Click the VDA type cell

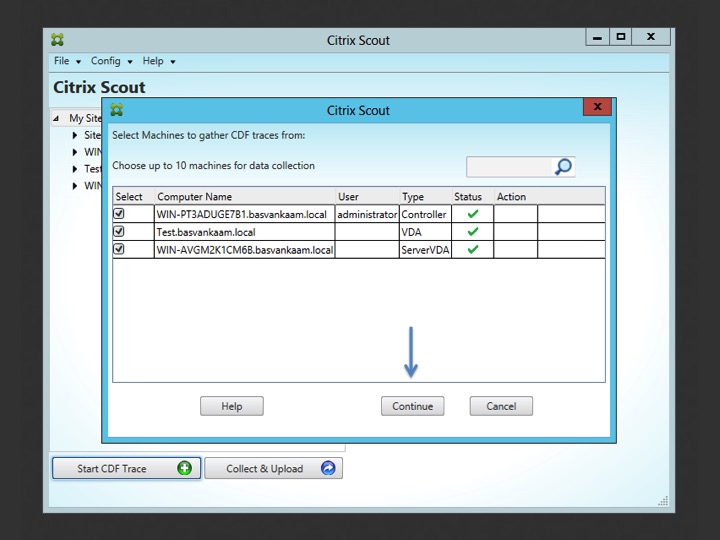(426, 232)
